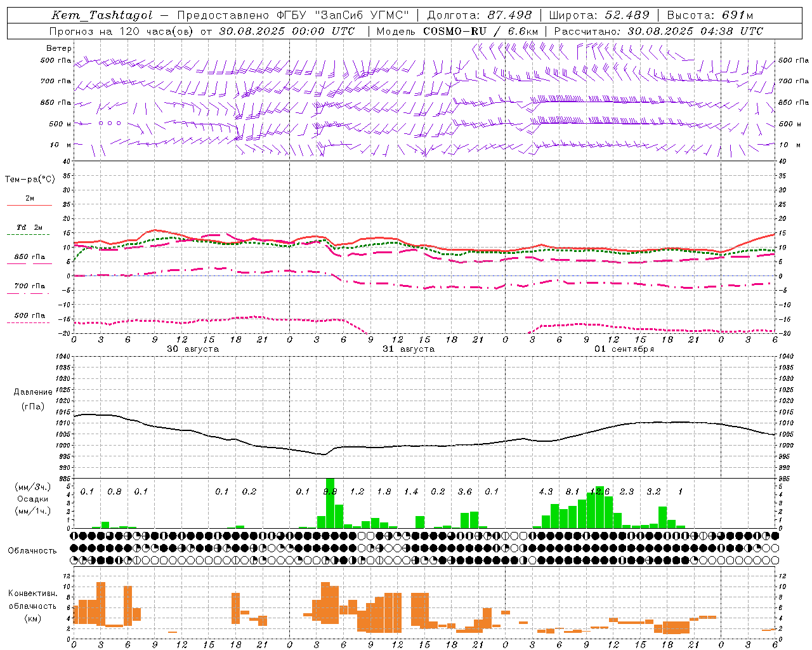Click the precipitation value 3.2
The image size is (812, 650).
(x=653, y=492)
